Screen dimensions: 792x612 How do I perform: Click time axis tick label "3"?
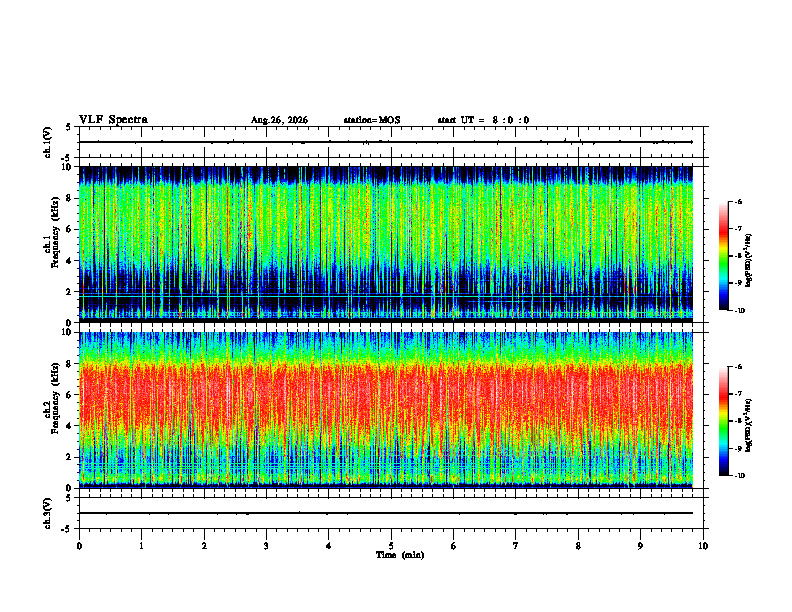[266, 546]
